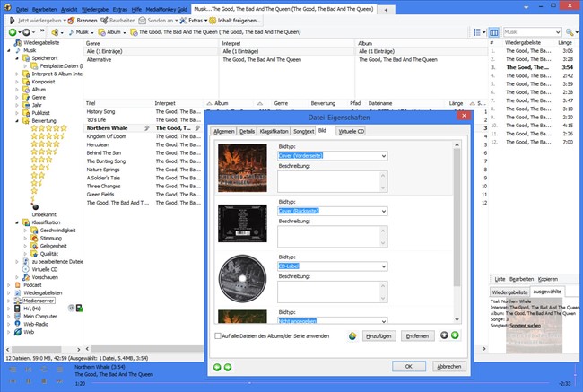Click the tree panel horizontal scrollbar
This screenshot has width=583, height=392.
43,349
